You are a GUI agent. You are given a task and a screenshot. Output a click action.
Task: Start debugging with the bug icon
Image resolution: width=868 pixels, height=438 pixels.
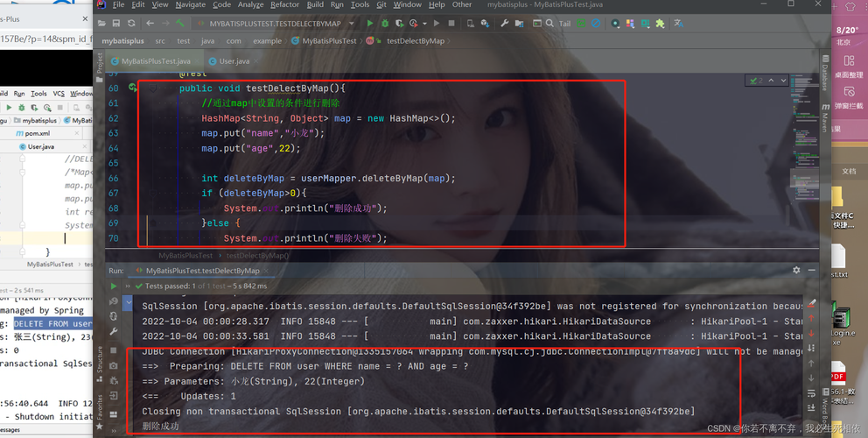point(385,24)
